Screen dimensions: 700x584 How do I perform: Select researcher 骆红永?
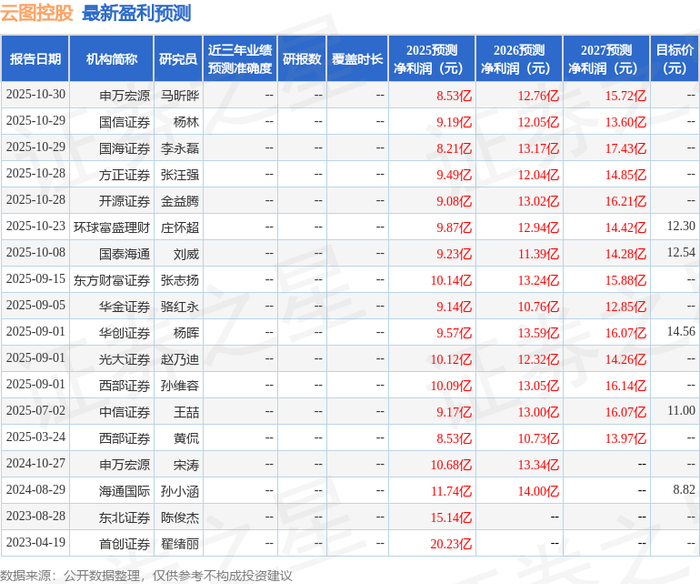point(179,306)
